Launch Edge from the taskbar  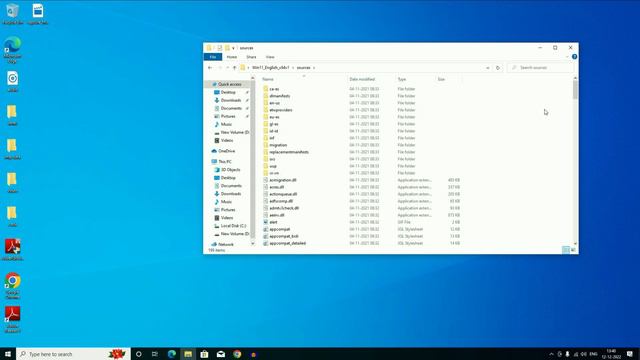point(171,354)
